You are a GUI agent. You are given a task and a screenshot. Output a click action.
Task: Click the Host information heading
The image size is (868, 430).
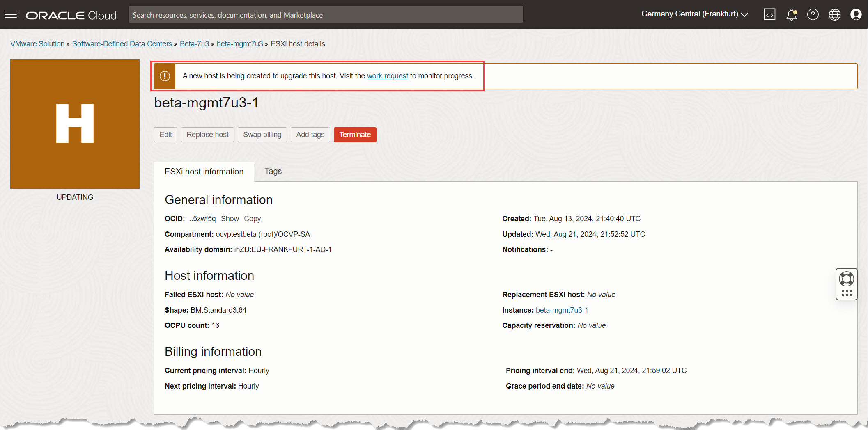pos(209,276)
